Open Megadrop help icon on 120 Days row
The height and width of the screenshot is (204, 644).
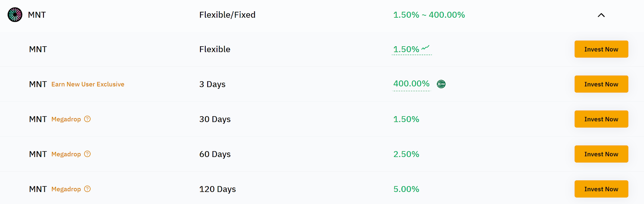tap(87, 189)
